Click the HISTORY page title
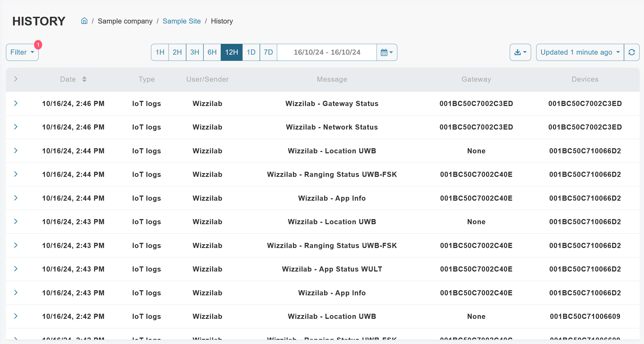The image size is (644, 344). click(39, 21)
